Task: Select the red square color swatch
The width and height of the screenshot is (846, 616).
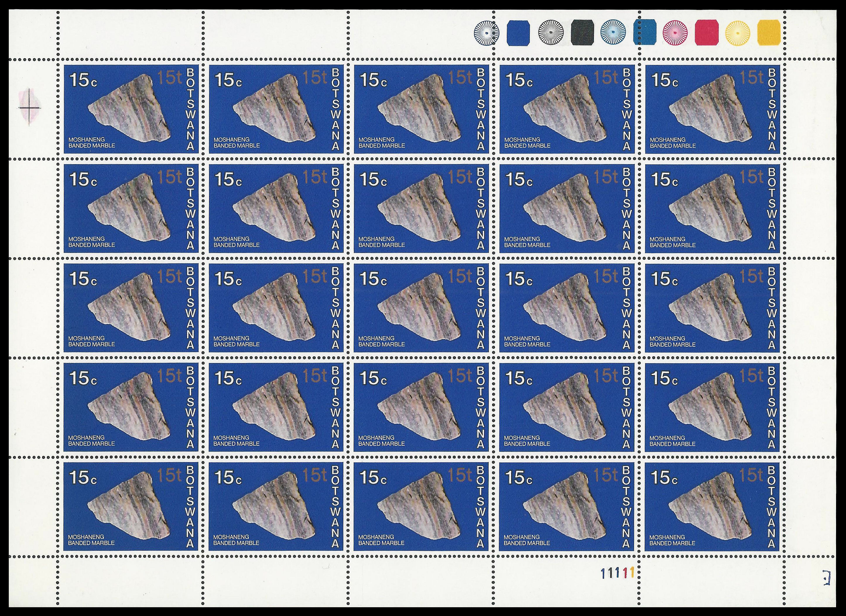Action: [707, 32]
